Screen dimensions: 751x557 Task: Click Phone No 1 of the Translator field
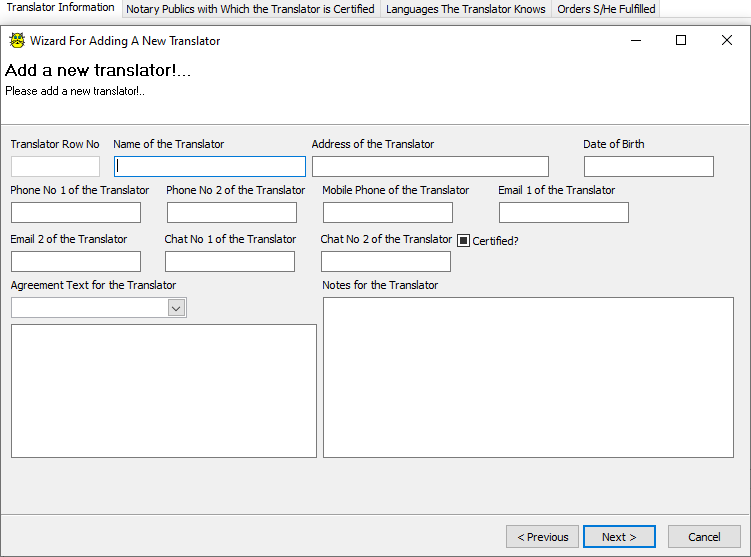76,213
